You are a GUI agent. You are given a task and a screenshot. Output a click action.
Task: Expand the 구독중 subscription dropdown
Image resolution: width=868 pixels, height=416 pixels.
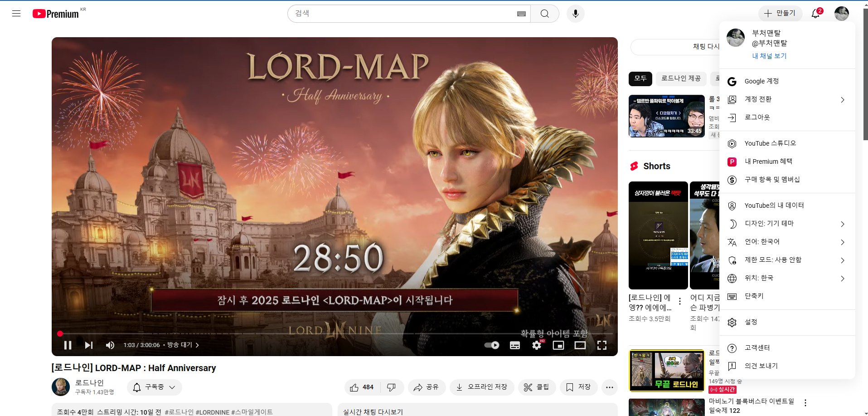(154, 387)
